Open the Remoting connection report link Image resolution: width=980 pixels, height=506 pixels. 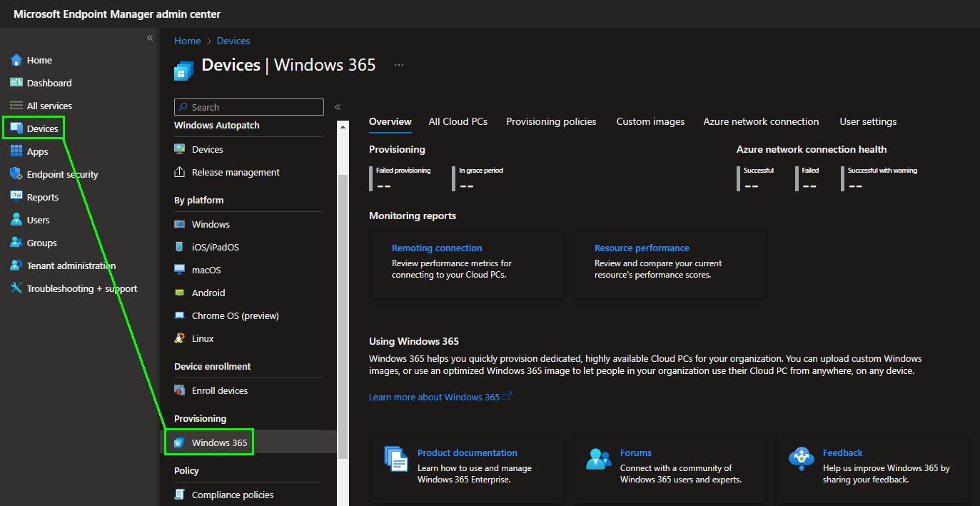tap(437, 248)
